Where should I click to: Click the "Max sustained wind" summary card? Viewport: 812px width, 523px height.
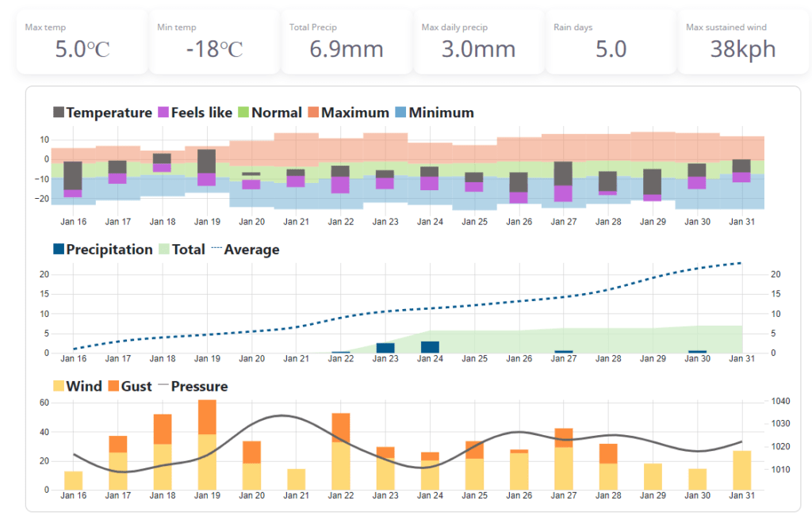[742, 41]
